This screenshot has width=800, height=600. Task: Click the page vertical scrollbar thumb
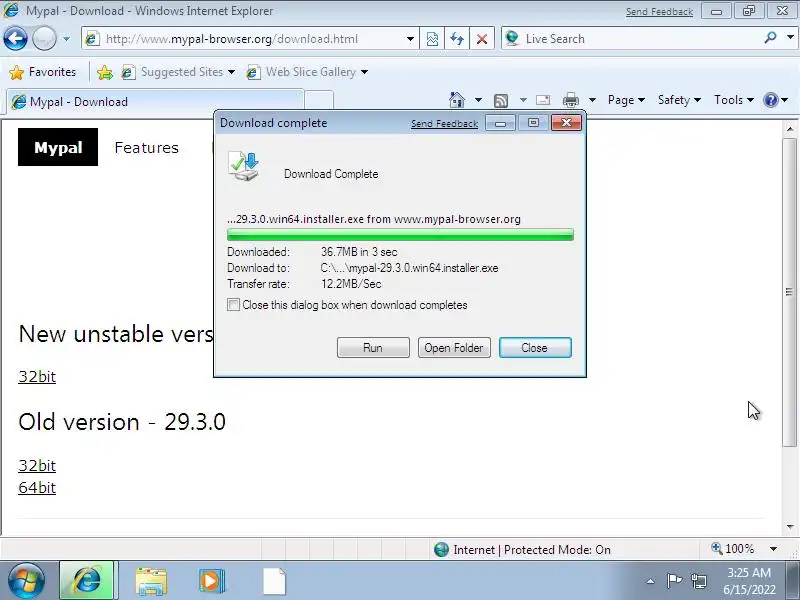[x=789, y=292]
